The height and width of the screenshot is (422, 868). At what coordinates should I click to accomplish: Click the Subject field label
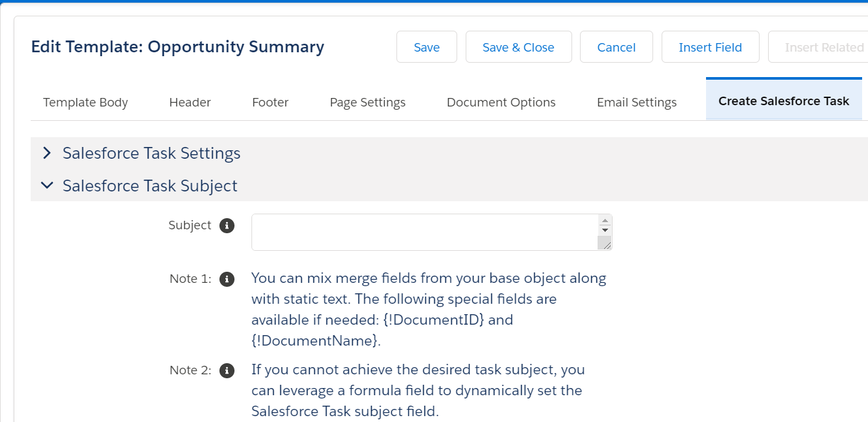(x=190, y=225)
